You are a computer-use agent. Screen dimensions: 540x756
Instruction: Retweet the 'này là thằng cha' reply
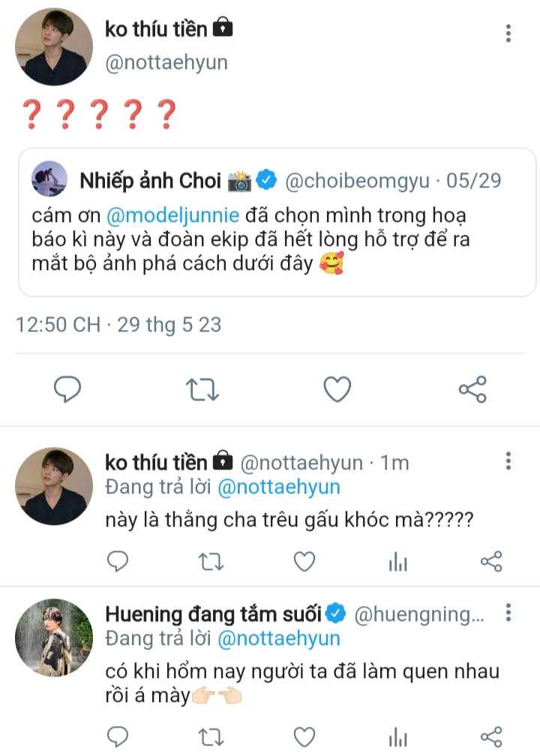(211, 562)
